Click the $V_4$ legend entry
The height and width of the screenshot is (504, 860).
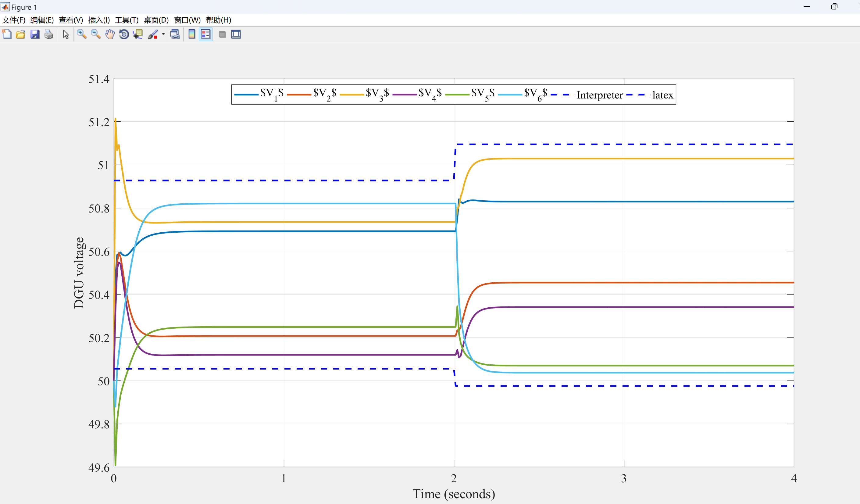tap(417, 95)
